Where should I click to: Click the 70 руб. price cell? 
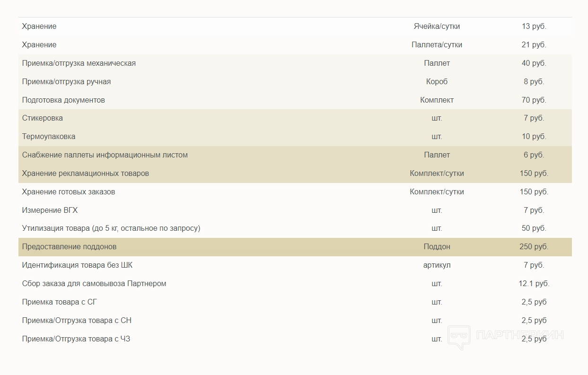pyautogui.click(x=534, y=100)
